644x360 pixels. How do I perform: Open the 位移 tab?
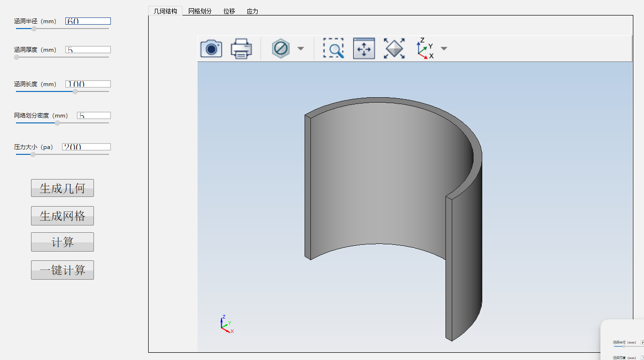tap(230, 11)
